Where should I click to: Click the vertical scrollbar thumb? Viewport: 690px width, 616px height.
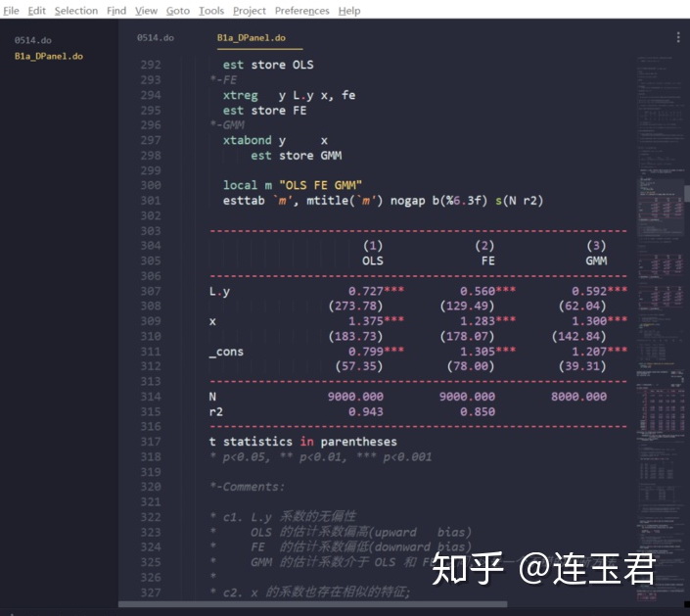coord(687,193)
